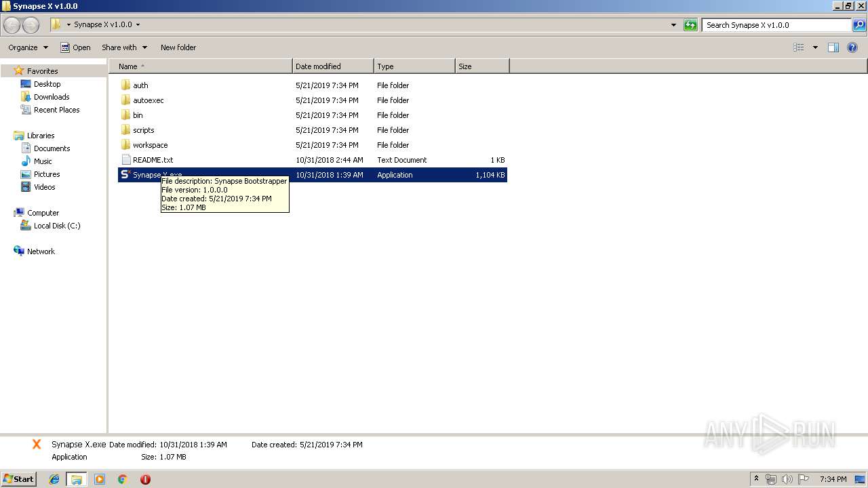Select the scripts folder icon
The image size is (868, 488).
tap(125, 130)
